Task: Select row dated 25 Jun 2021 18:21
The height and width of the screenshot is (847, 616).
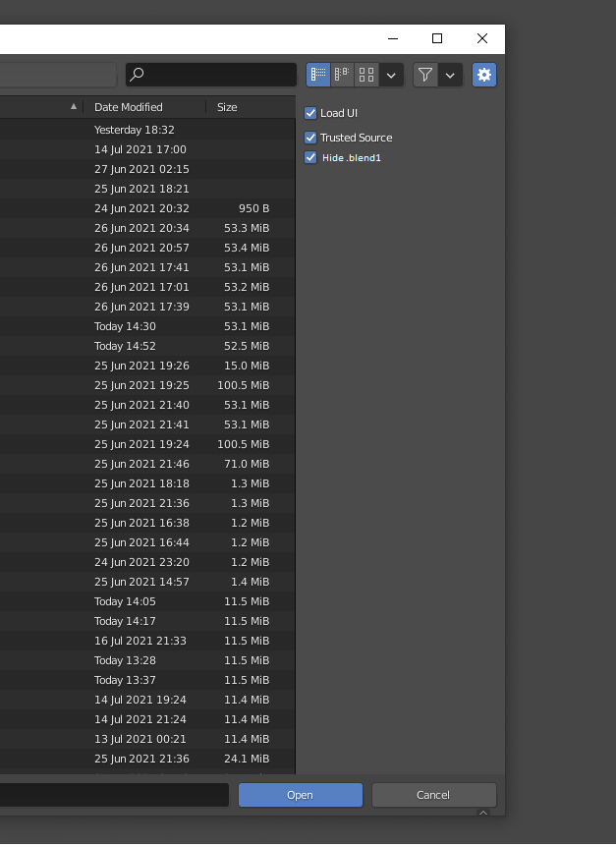Action: click(147, 189)
